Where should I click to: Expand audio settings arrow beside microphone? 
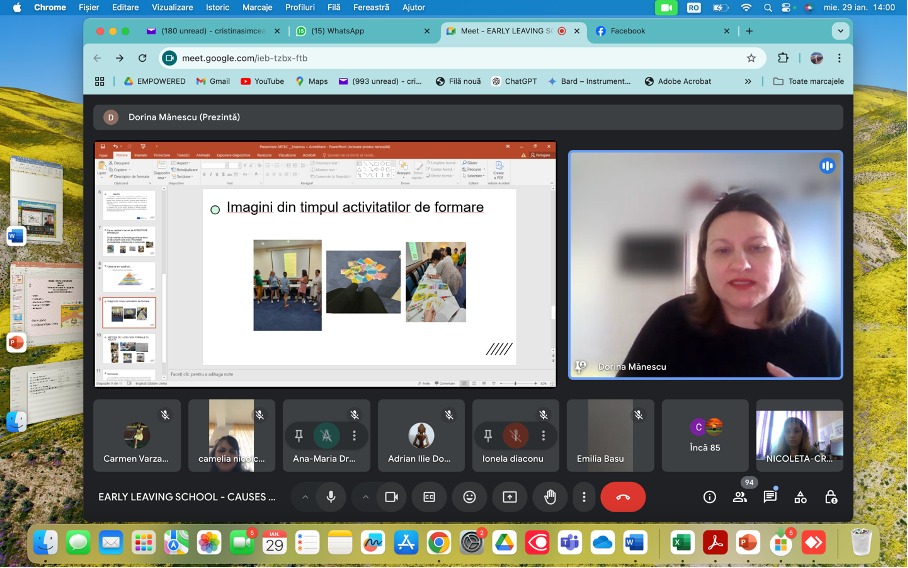pyautogui.click(x=305, y=497)
